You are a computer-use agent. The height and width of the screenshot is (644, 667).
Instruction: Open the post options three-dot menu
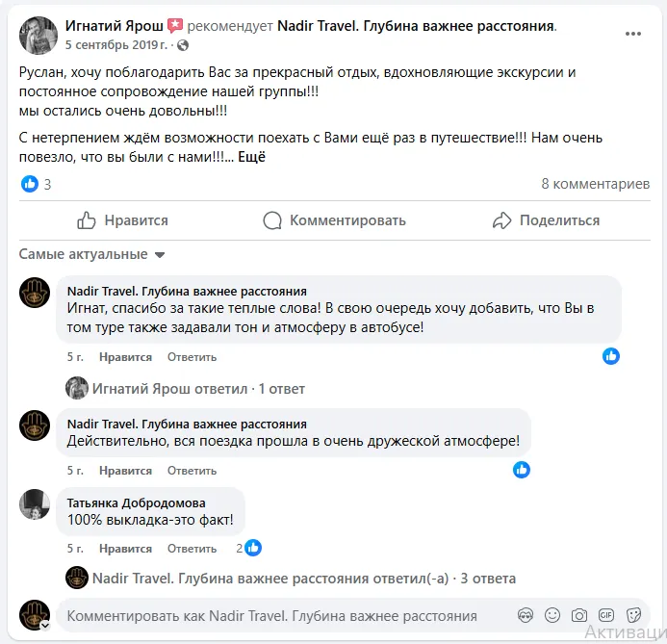pyautogui.click(x=632, y=33)
